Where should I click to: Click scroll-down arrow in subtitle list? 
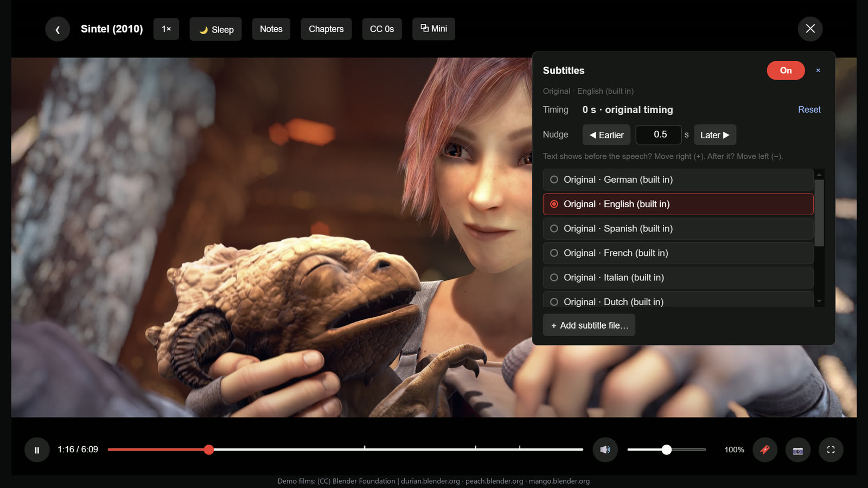(x=819, y=301)
